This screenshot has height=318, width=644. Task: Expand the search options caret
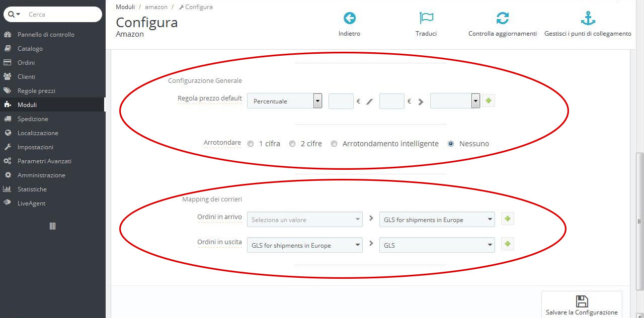tap(19, 15)
